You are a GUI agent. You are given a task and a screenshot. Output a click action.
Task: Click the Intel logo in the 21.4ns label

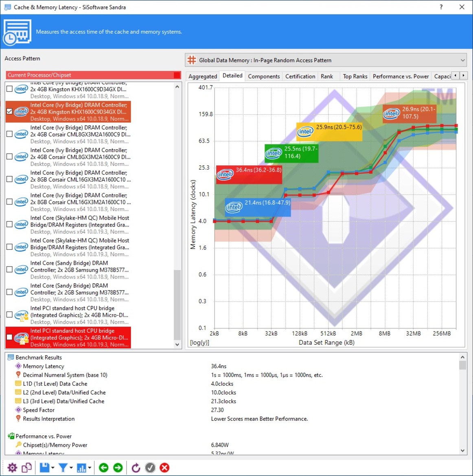coord(234,207)
